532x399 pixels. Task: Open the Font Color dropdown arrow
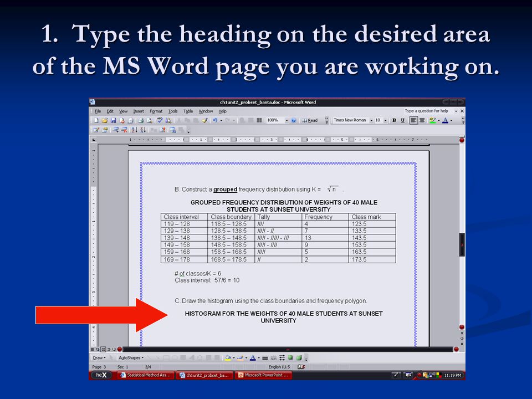coord(451,120)
